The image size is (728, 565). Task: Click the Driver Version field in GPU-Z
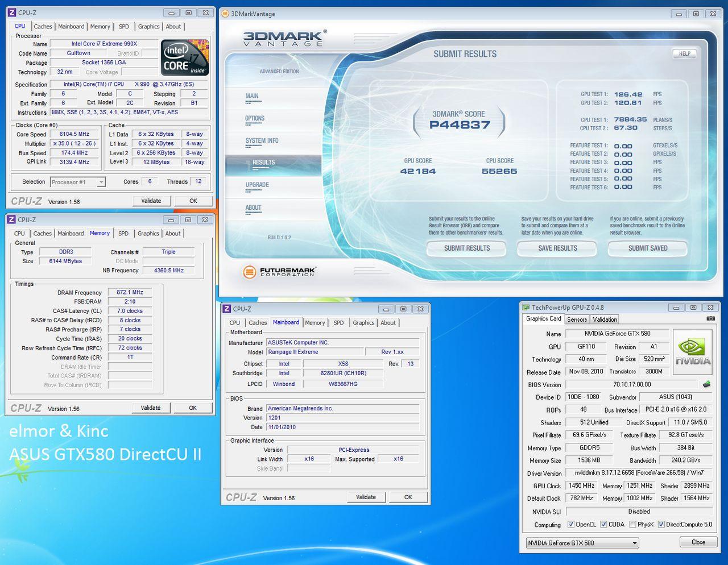pos(639,473)
